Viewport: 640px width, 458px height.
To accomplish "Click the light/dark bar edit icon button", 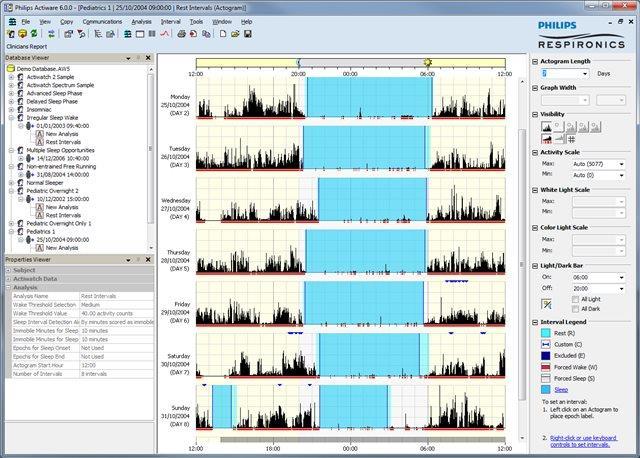I will [546, 304].
